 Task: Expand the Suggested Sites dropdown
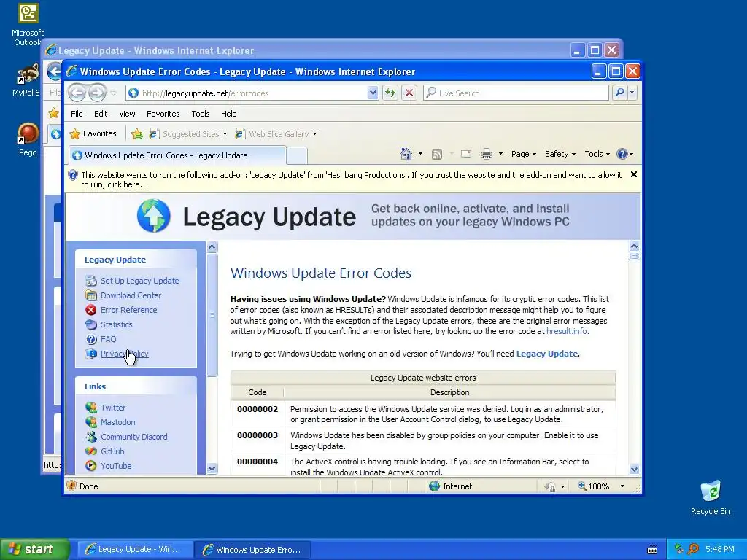(x=225, y=134)
